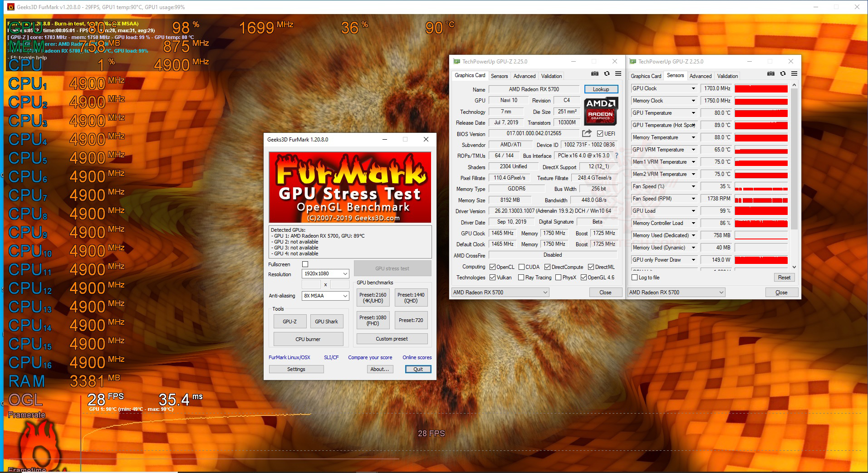This screenshot has height=473, width=868.
Task: Click the Fan Speed (%) history graph
Action: click(x=761, y=186)
